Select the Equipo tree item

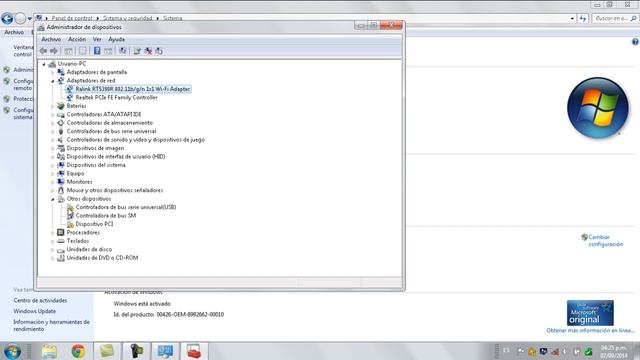[75, 173]
